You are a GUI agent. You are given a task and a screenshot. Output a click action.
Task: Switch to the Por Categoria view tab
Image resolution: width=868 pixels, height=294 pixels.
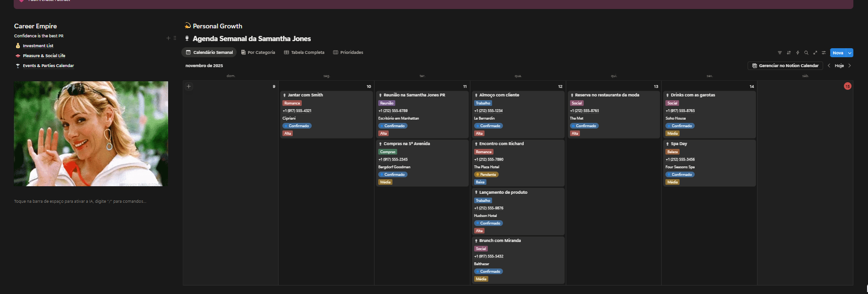tap(258, 52)
